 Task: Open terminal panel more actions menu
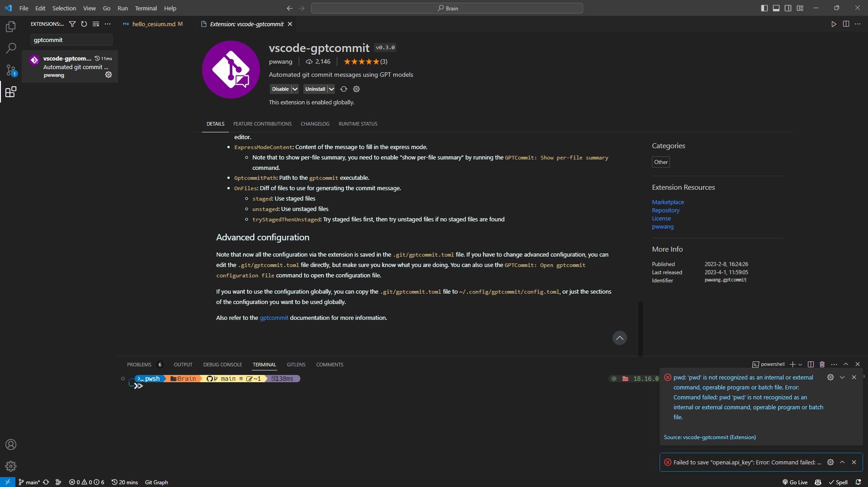[834, 365]
